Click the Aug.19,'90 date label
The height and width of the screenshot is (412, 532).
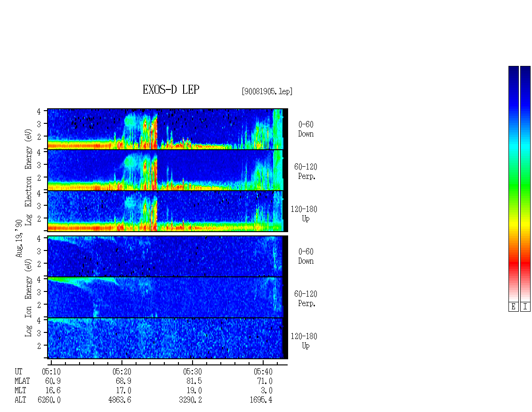tap(19, 238)
